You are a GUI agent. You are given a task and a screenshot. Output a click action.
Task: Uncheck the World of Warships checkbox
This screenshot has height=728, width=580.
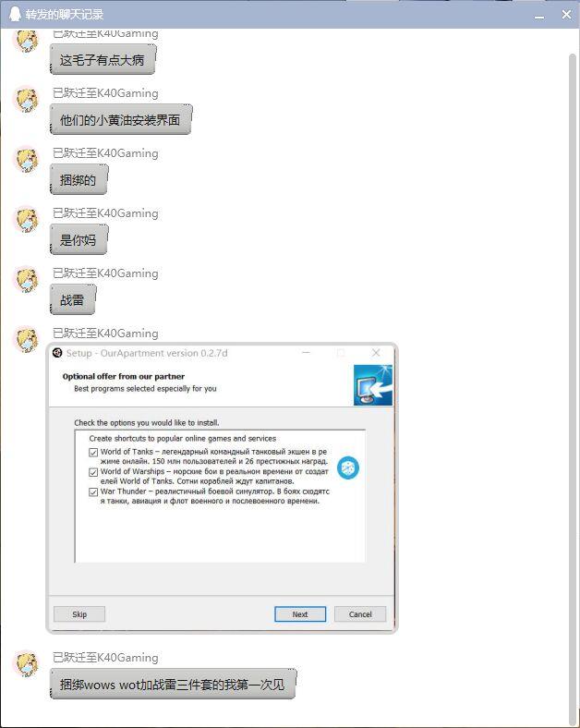(x=93, y=472)
